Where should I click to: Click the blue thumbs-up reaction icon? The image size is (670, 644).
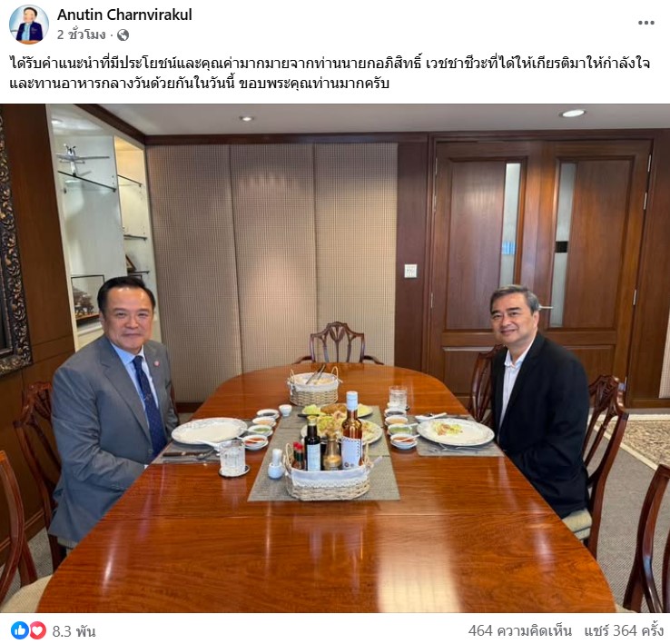tap(19, 630)
